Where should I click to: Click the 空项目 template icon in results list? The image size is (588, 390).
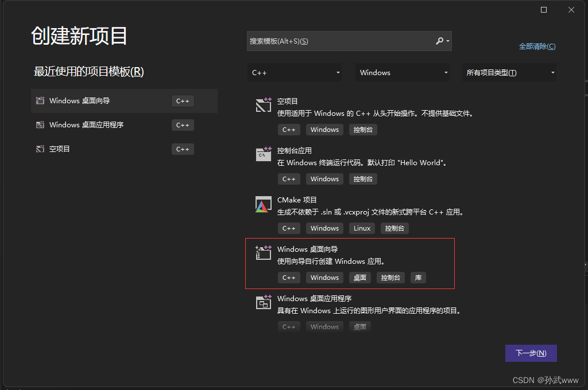[x=263, y=105]
